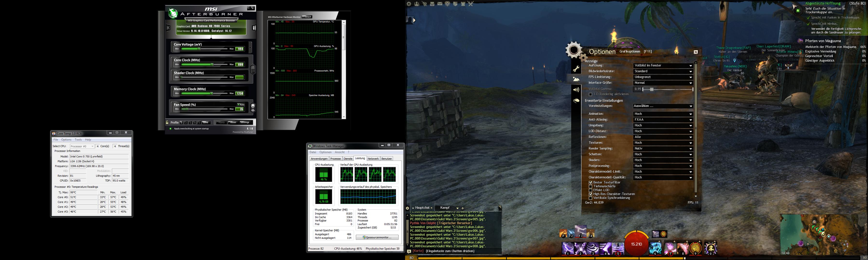Open the 'Render Sampling' dropdown

pos(663,148)
